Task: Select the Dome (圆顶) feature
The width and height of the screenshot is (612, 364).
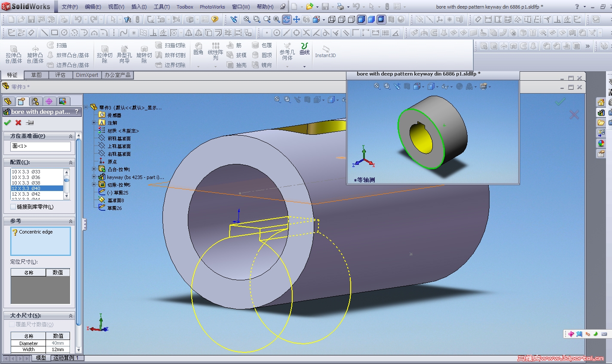Action: [x=262, y=55]
